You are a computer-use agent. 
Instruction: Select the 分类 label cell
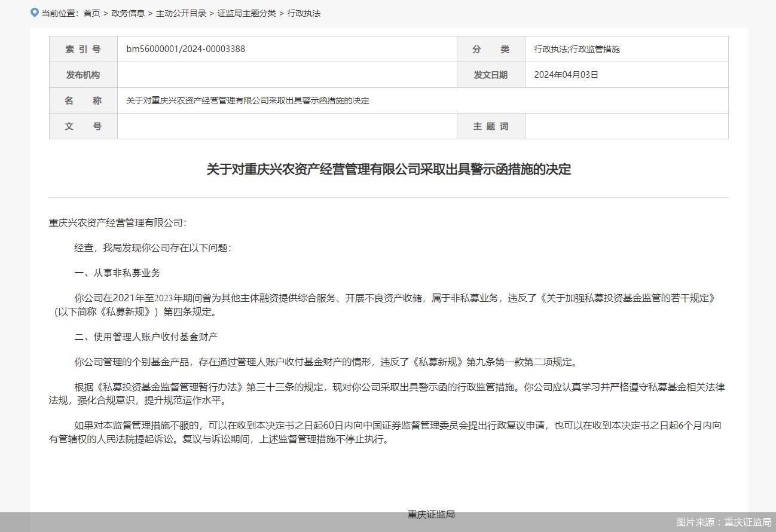tap(490, 49)
